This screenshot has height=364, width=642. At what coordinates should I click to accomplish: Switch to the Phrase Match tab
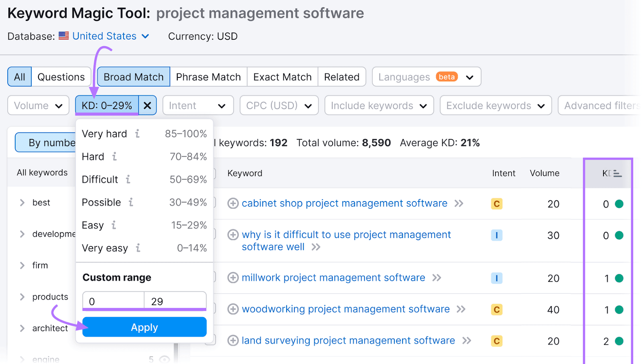(x=208, y=77)
